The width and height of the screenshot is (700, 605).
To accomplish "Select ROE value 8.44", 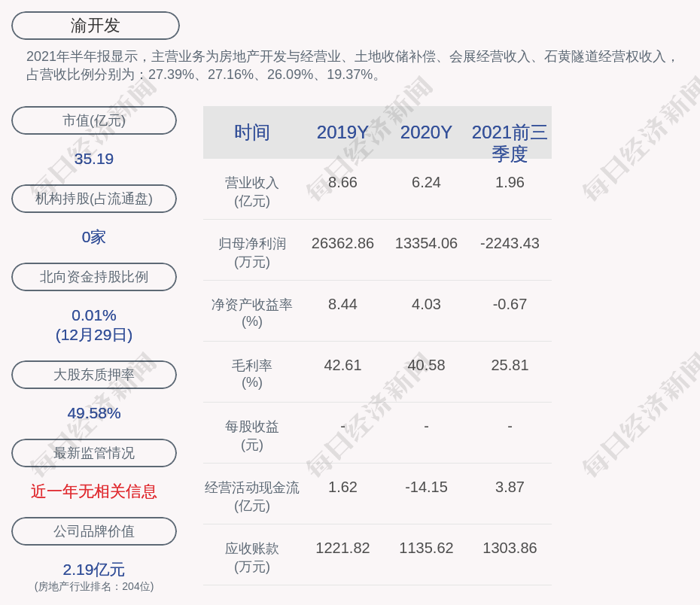I will coord(342,304).
